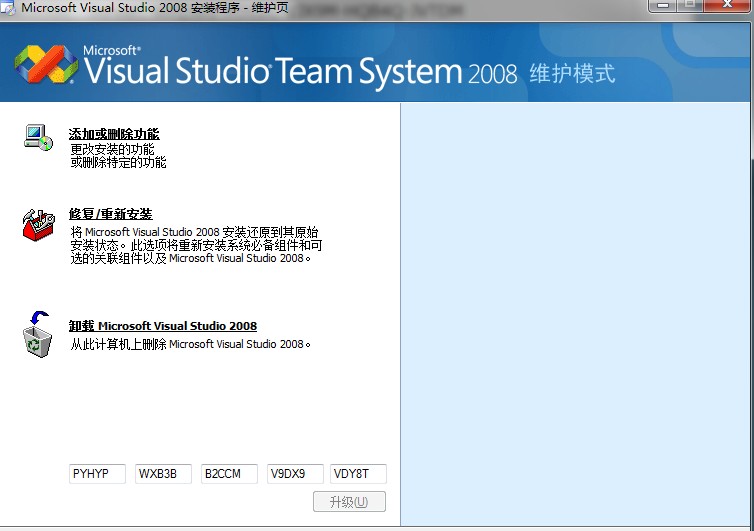Click the text 从此计算机上删除 Microsoft Visual Studio 2008
The height and width of the screenshot is (531, 754).
tap(190, 344)
